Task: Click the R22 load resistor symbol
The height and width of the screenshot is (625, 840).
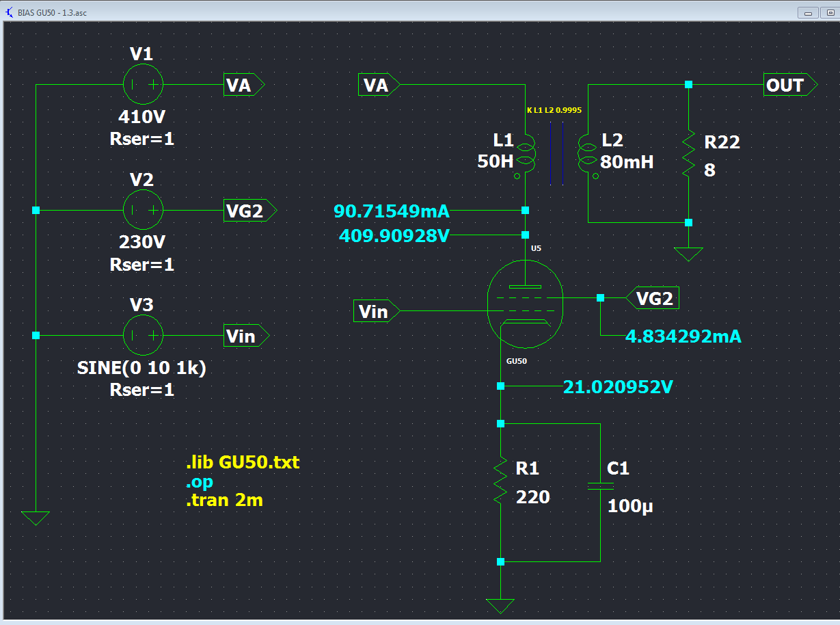Action: tap(688, 154)
